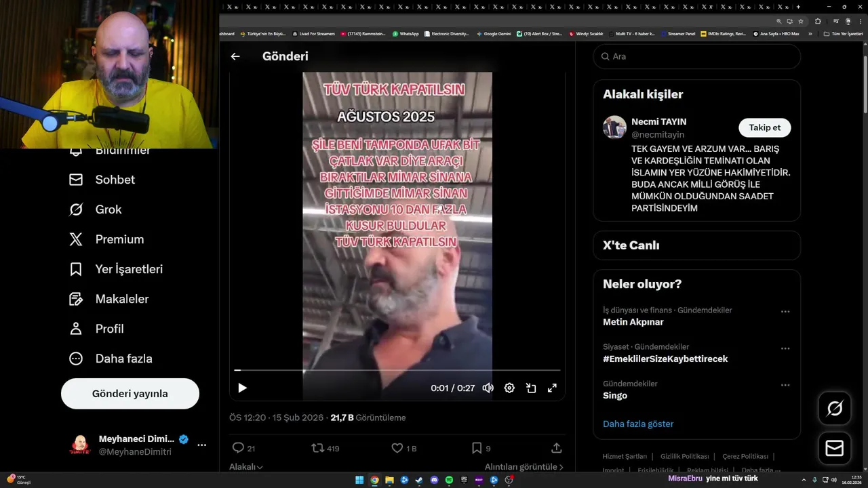Open the Singo trending topic
868x488 pixels.
(615, 395)
